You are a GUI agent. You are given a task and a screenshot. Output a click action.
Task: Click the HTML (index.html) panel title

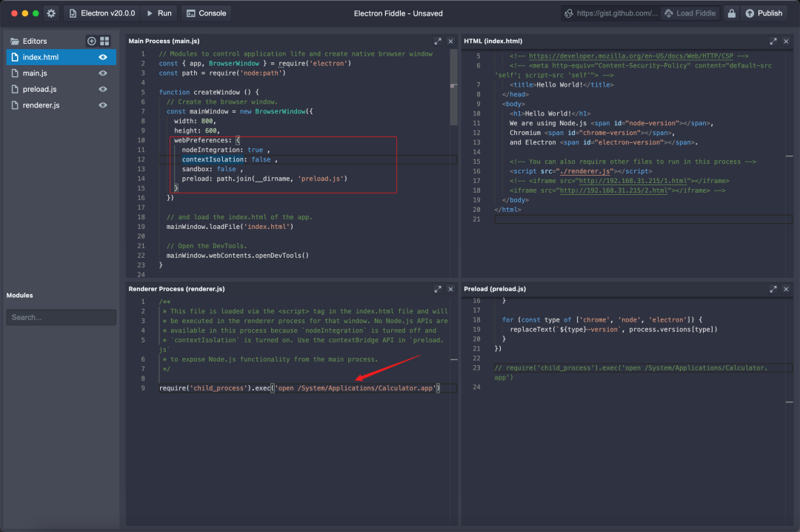point(493,41)
